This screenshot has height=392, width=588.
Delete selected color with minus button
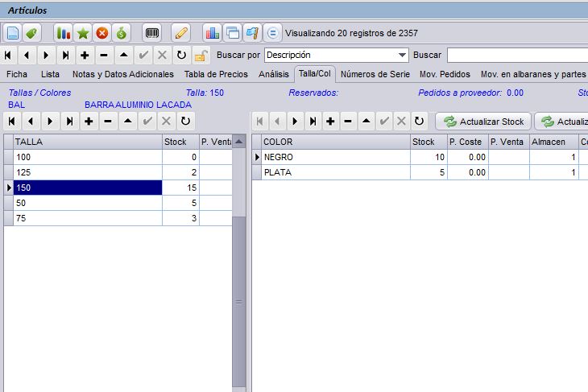[348, 121]
